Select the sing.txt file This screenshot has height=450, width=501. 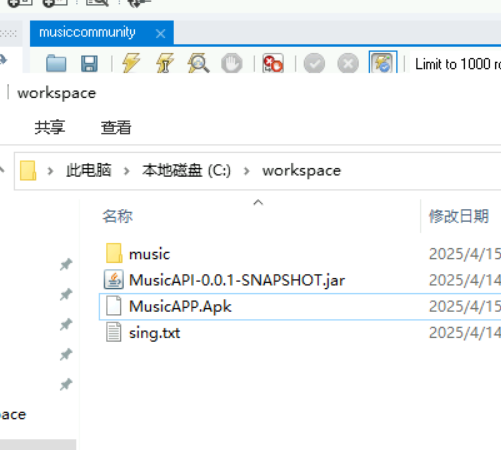coord(155,333)
